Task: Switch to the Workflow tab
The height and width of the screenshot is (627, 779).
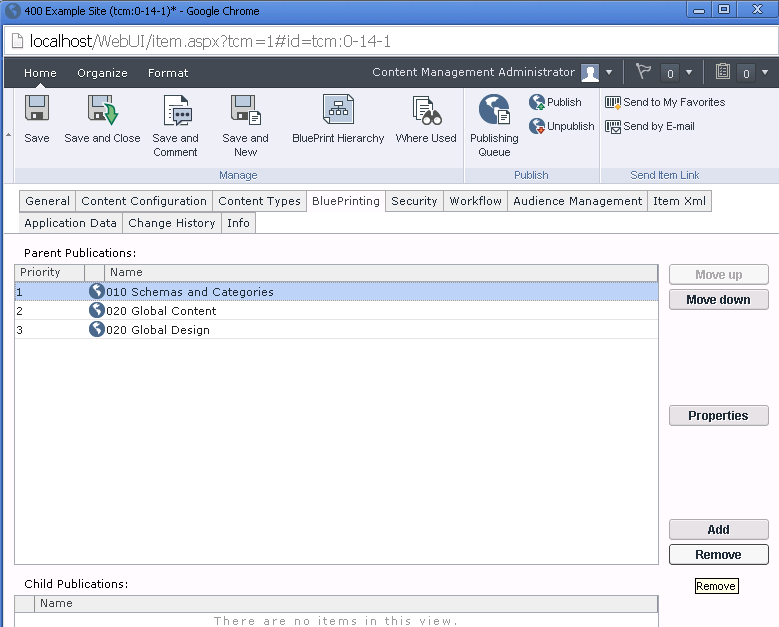Action: pyautogui.click(x=475, y=201)
